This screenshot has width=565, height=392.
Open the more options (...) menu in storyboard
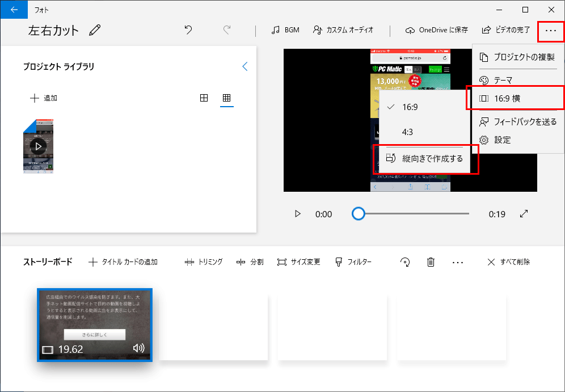tap(458, 262)
